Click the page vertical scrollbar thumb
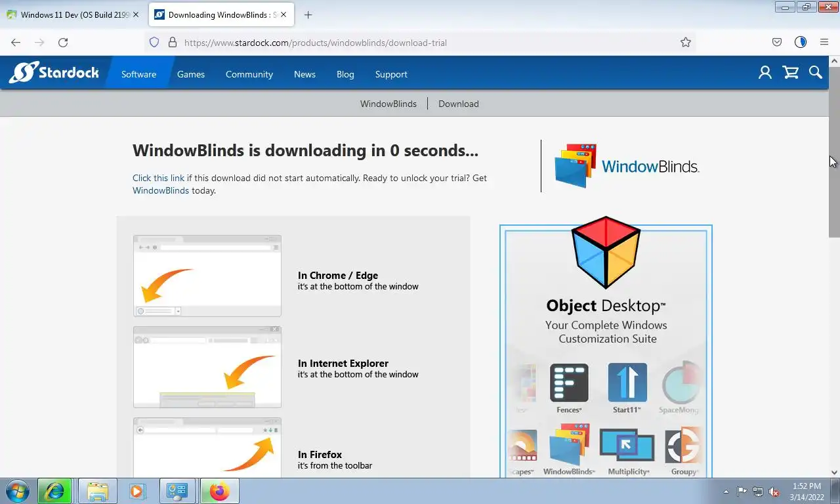The width and height of the screenshot is (840, 504). pyautogui.click(x=834, y=151)
